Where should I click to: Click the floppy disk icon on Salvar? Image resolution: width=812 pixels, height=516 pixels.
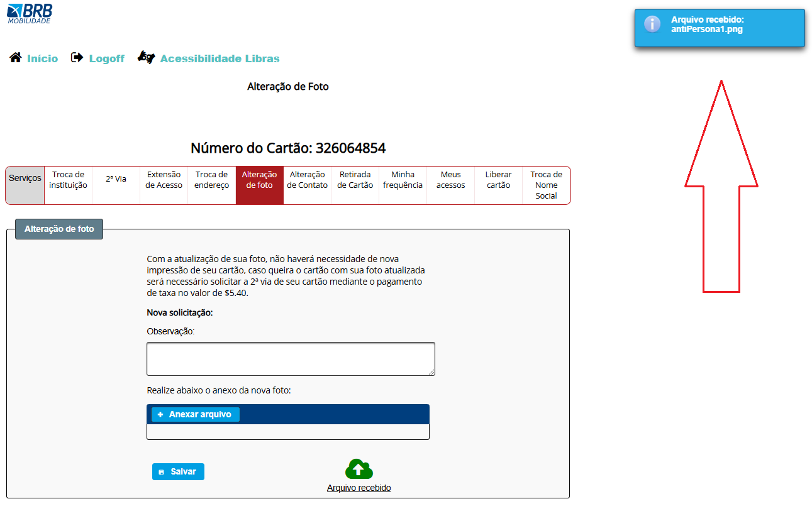pos(162,472)
